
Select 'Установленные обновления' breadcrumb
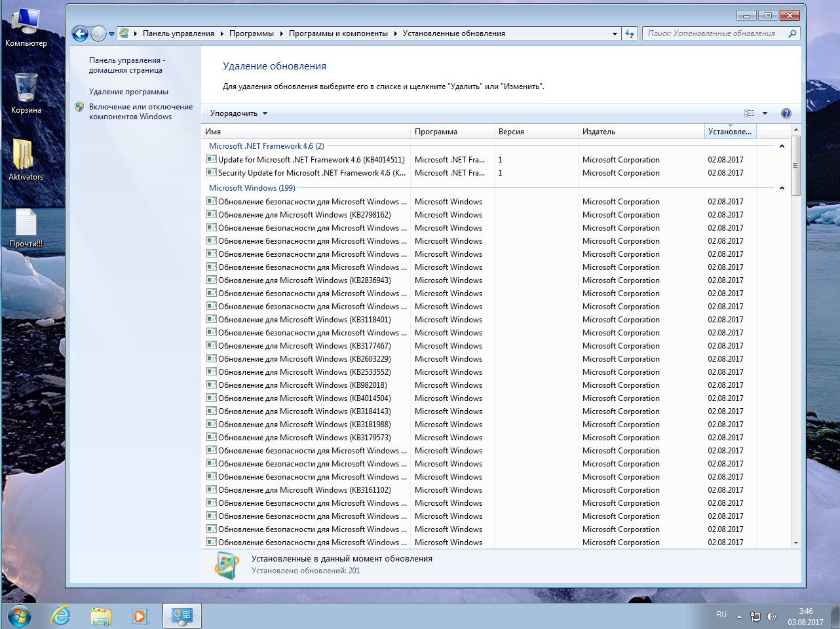(454, 33)
